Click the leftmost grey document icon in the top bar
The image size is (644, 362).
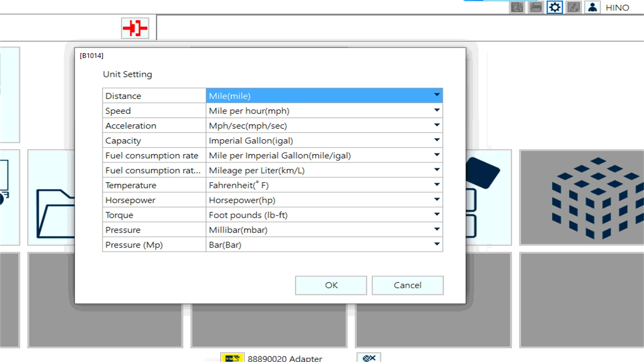pyautogui.click(x=517, y=7)
